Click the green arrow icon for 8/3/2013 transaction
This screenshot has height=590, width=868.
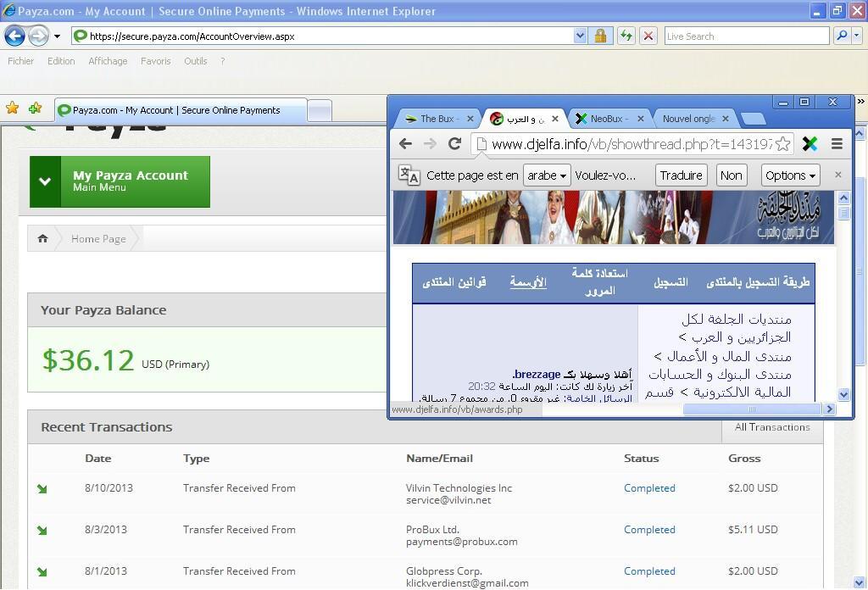point(42,530)
